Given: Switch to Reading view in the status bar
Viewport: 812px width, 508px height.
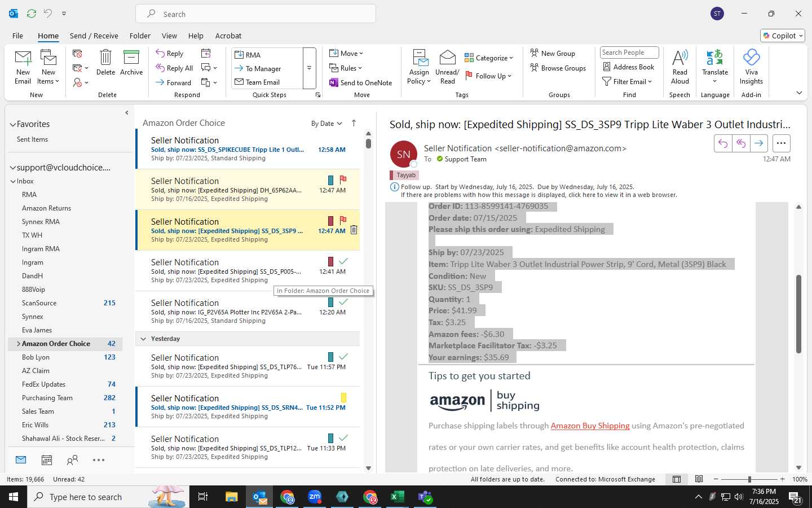Looking at the screenshot, I should coord(699,479).
